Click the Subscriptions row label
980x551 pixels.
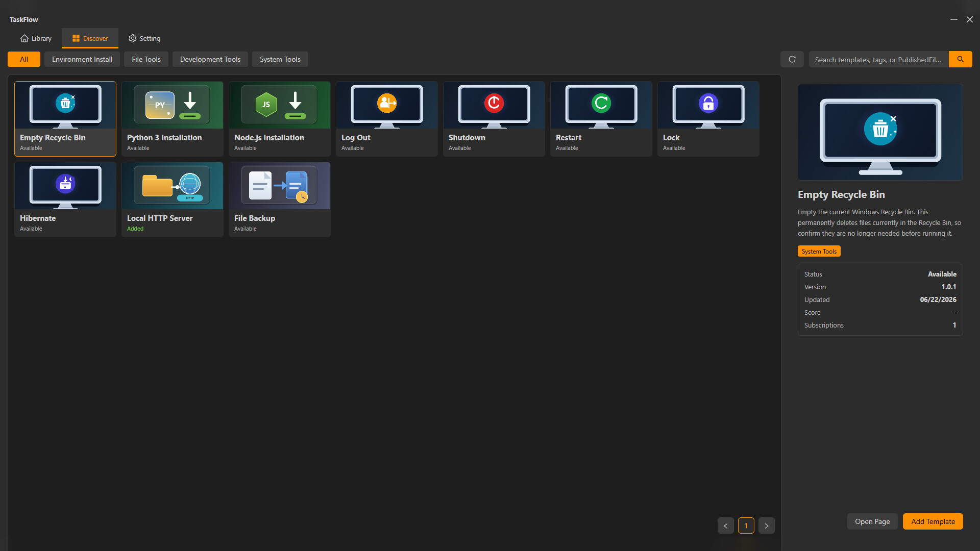tap(824, 325)
